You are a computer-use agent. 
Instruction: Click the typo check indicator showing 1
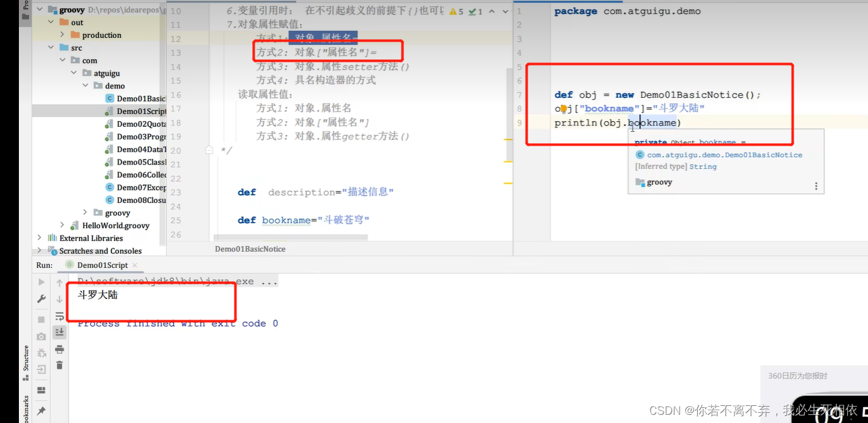click(x=476, y=11)
